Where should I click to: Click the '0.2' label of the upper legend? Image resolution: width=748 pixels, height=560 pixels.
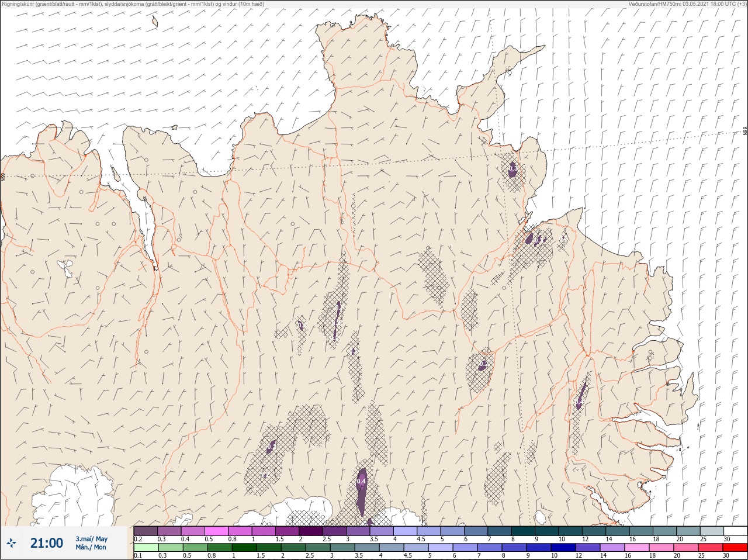click(x=138, y=539)
